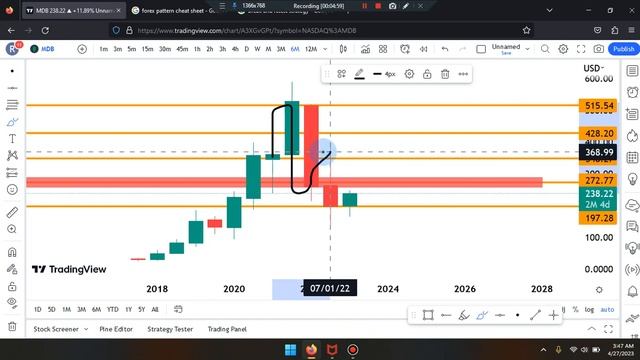The image size is (640, 360).
Task: Click the remove drawings trash icon in sidebar
Action: coord(12,326)
